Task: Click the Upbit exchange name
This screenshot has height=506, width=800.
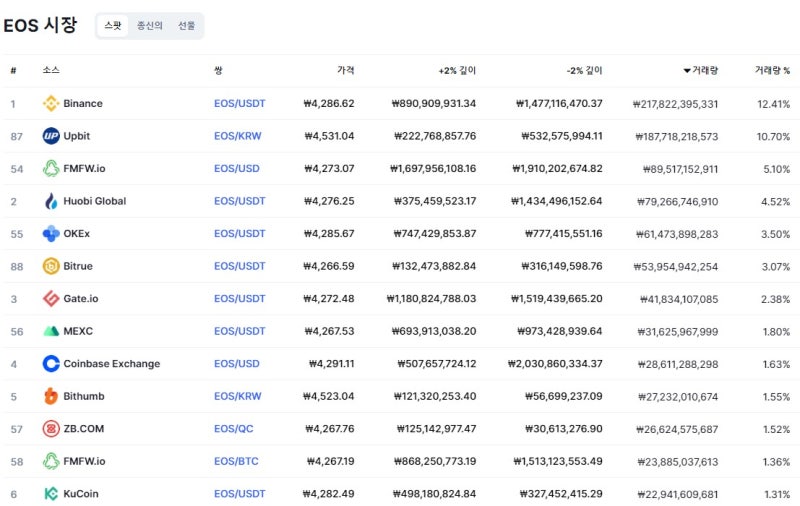Action: coord(77,136)
